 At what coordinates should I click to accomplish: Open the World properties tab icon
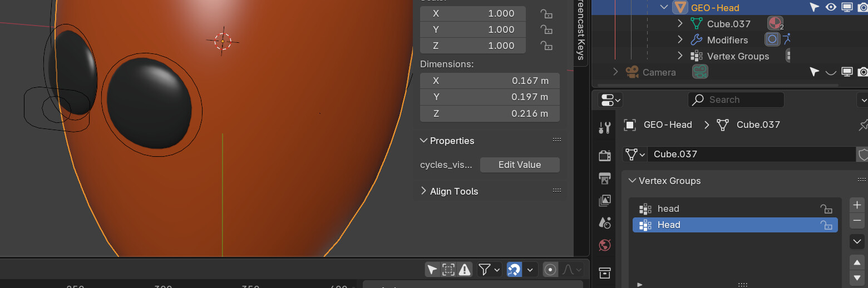click(x=605, y=245)
